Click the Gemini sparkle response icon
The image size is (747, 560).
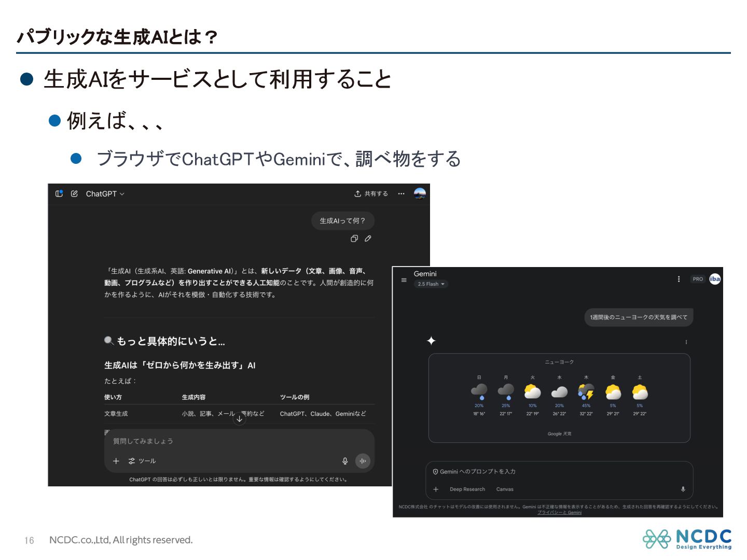pos(431,341)
